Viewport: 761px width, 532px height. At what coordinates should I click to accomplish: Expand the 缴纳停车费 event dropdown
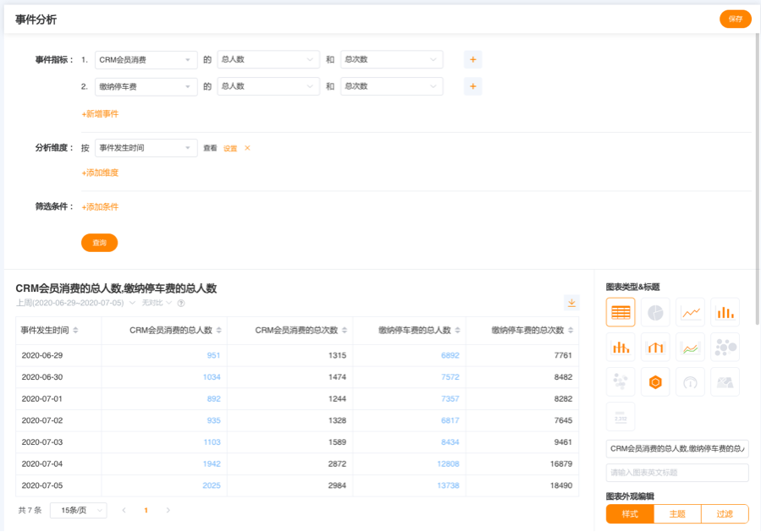pyautogui.click(x=146, y=86)
